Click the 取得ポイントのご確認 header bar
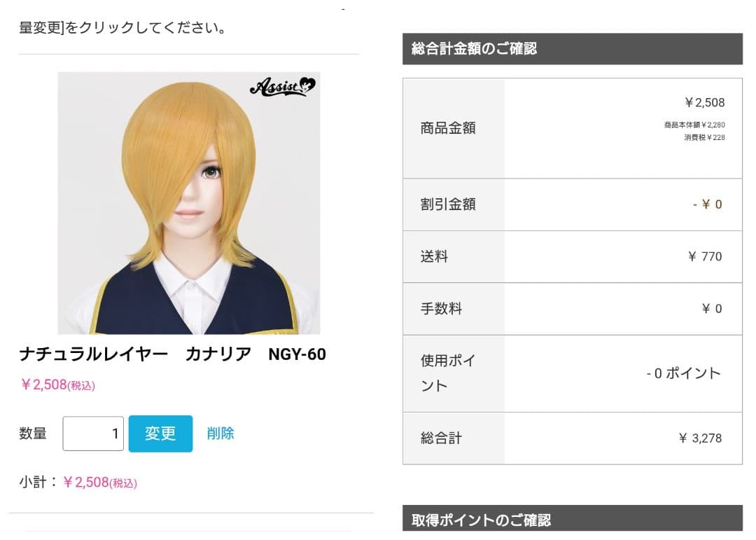The image size is (756, 540). 573,519
